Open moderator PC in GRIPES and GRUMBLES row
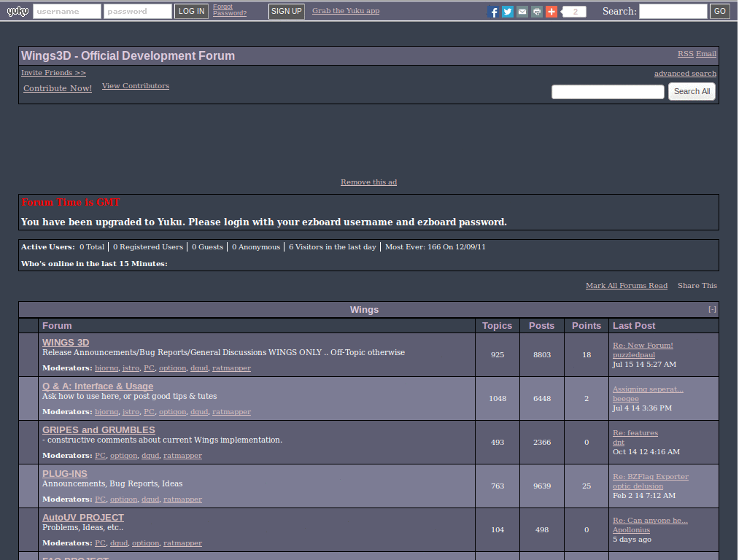The width and height of the screenshot is (747, 560). [x=100, y=456]
